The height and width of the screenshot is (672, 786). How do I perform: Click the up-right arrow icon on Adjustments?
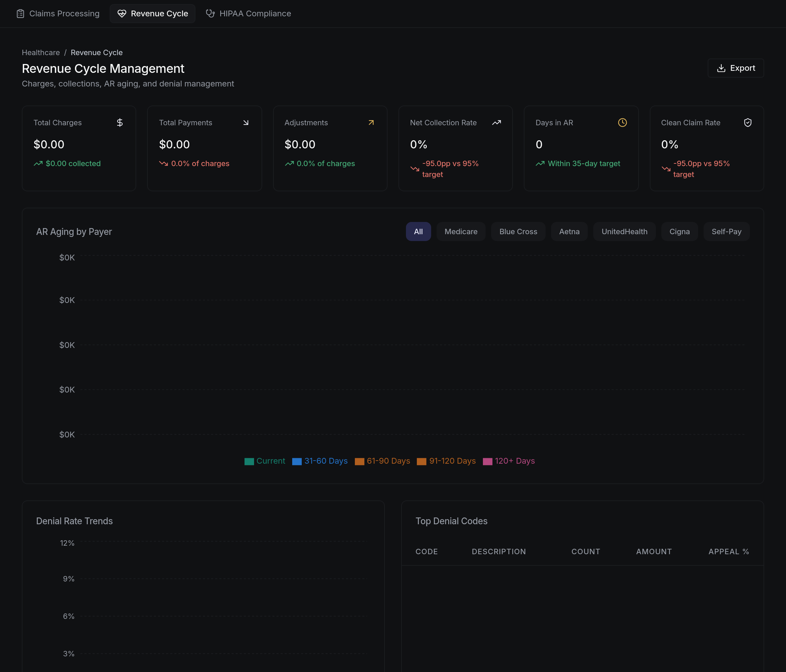371,123
